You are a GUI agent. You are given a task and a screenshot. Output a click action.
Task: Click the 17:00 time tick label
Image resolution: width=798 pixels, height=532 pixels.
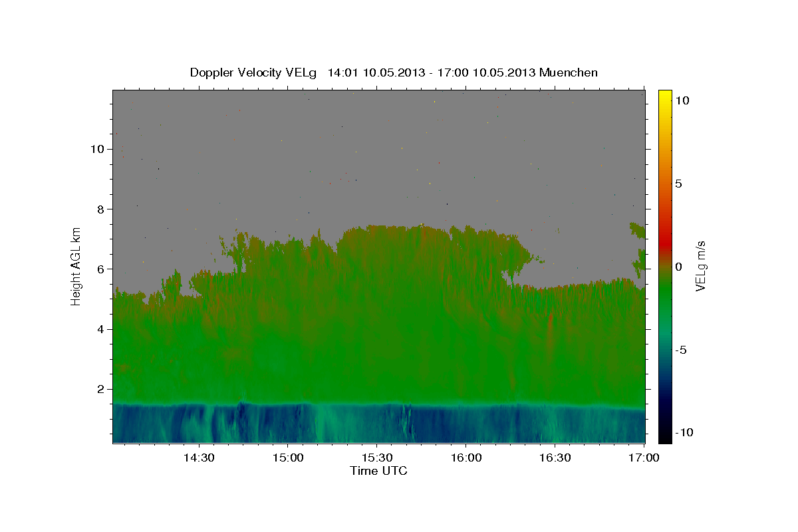pyautogui.click(x=644, y=458)
